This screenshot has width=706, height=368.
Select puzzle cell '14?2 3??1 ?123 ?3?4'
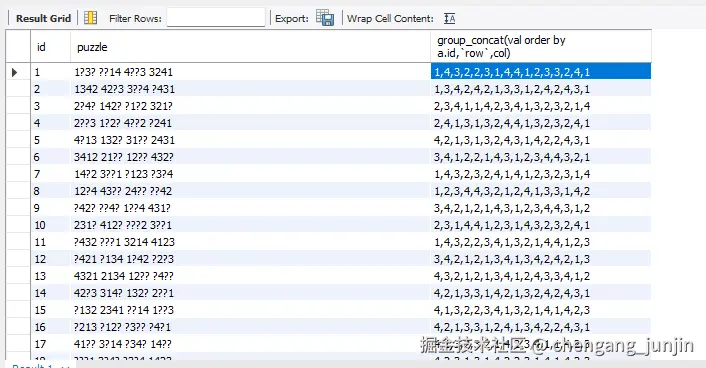tap(250, 174)
